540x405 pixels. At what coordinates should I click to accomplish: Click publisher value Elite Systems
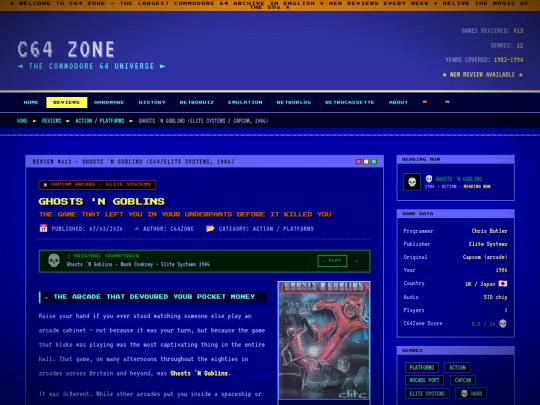(x=488, y=244)
